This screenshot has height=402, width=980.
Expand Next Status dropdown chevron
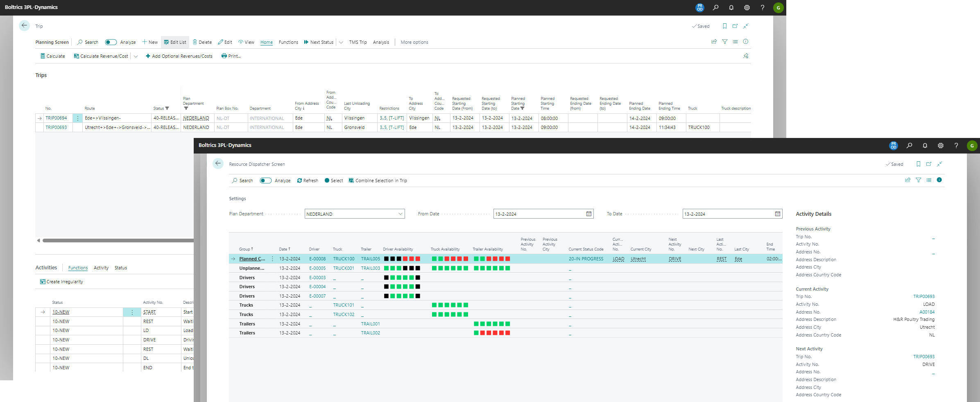click(341, 42)
